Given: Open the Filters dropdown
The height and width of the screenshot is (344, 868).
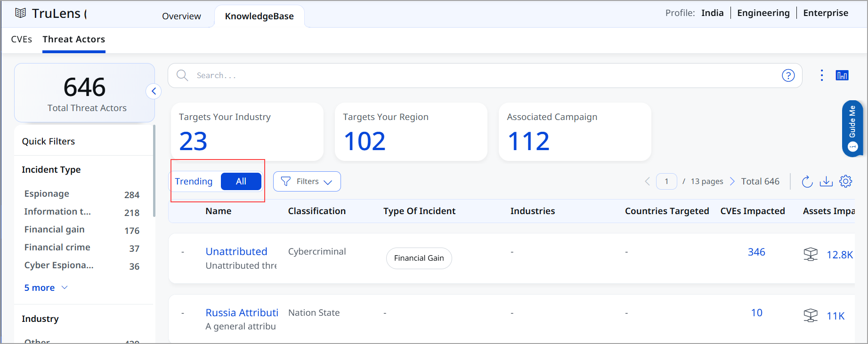Looking at the screenshot, I should click(307, 181).
